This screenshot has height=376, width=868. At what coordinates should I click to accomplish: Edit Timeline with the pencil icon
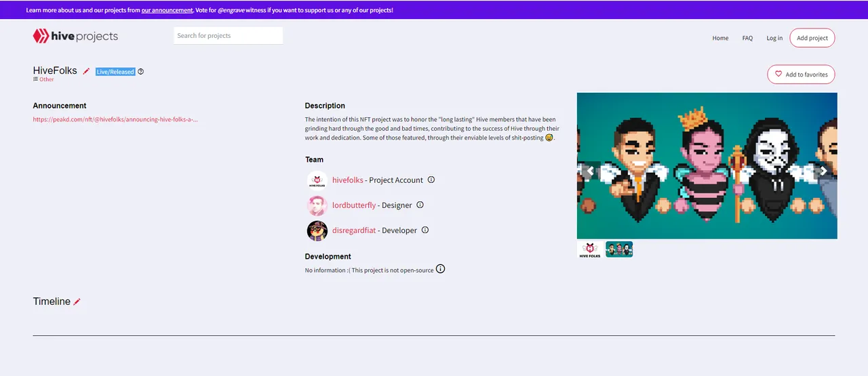click(77, 301)
